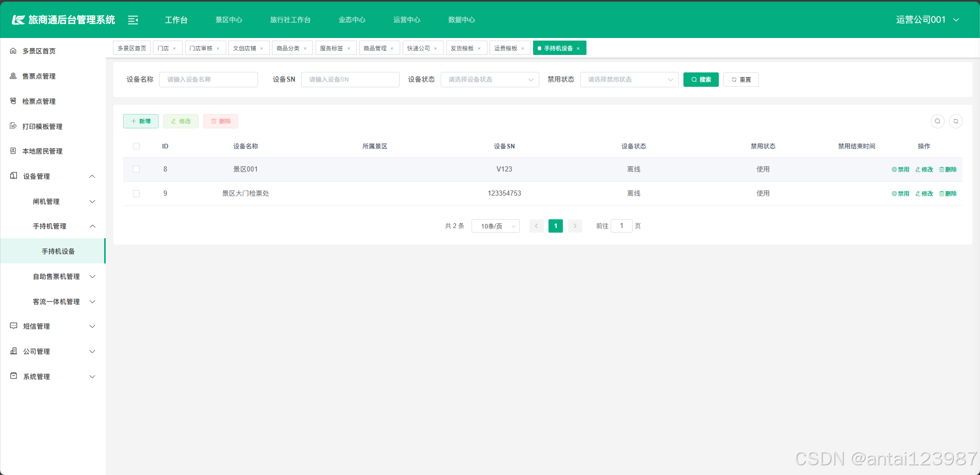This screenshot has height=475, width=980.
Task: Open 检票点管理 in the sidebar
Action: tap(53, 101)
